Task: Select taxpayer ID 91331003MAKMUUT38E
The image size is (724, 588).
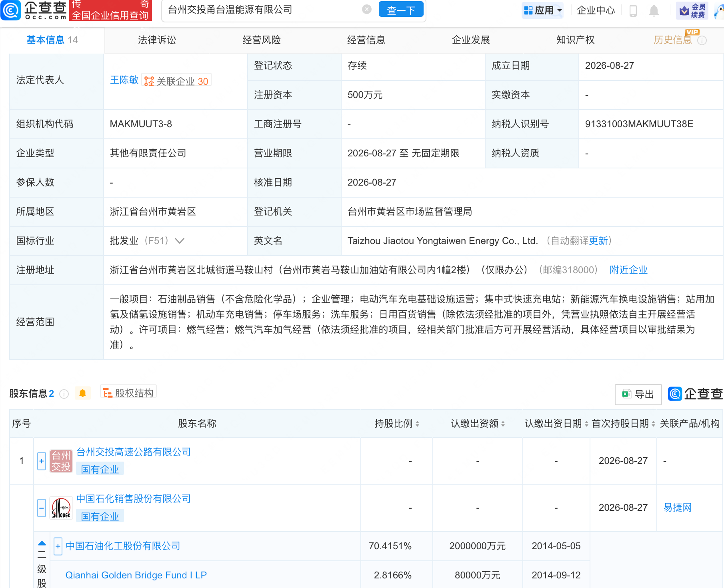Action: pyautogui.click(x=639, y=124)
